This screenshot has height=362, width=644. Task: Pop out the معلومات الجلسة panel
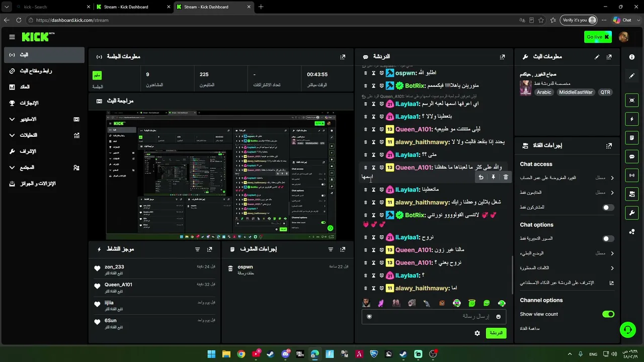click(x=343, y=57)
